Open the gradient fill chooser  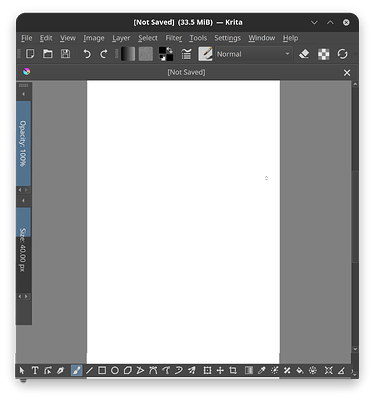coord(128,54)
